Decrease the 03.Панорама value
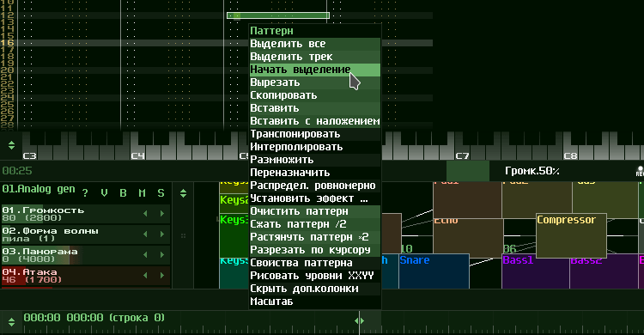This screenshot has height=335, width=644. (145, 255)
